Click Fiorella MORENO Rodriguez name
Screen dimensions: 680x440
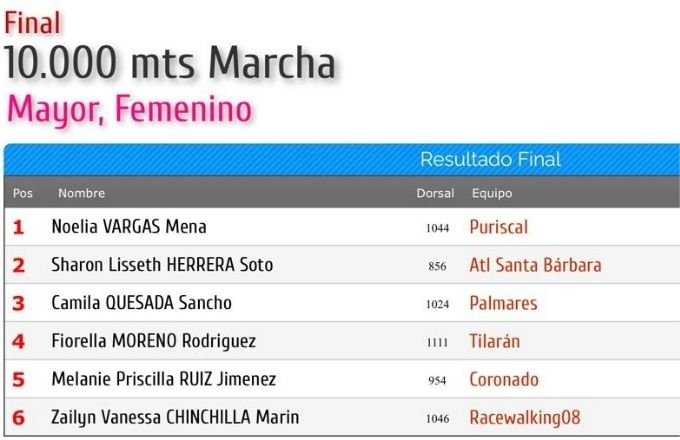(x=154, y=341)
